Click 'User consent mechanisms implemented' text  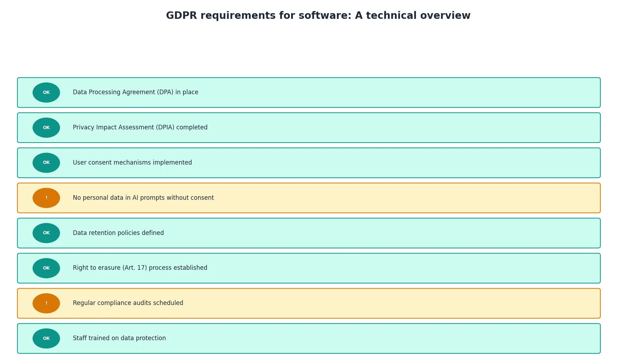pyautogui.click(x=132, y=162)
